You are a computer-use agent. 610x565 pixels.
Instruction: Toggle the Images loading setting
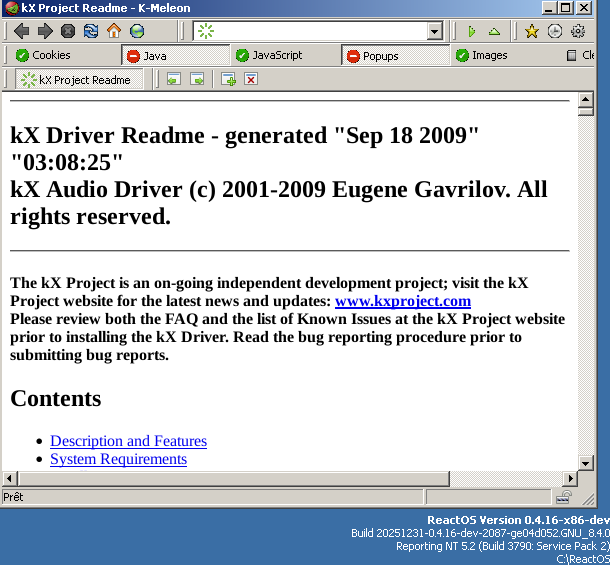pyautogui.click(x=481, y=55)
